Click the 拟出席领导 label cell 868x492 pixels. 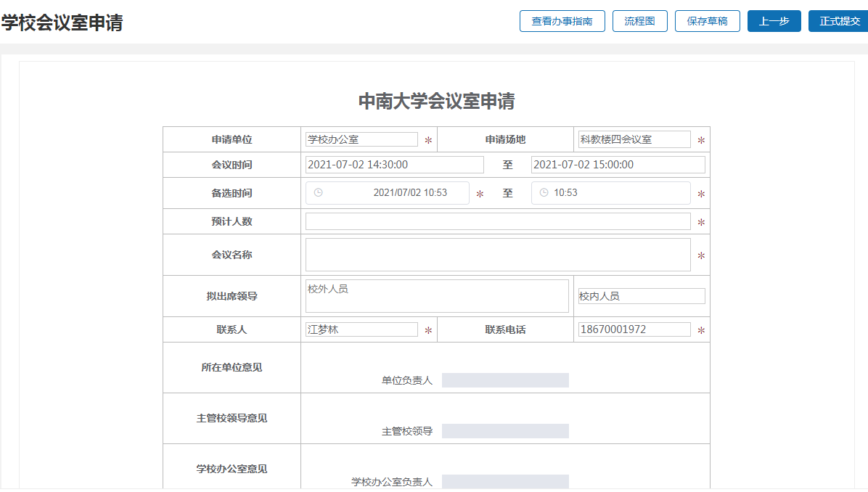point(232,296)
